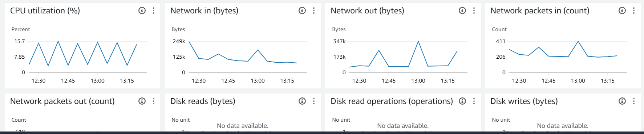Open Network packets in kebab menu
This screenshot has height=134, width=644.
[634, 11]
